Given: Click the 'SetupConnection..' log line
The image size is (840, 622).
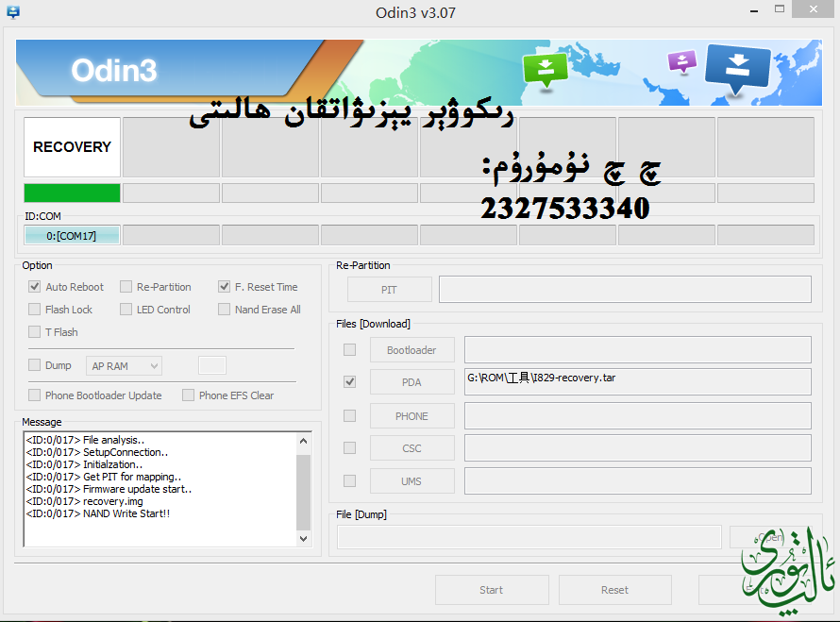Looking at the screenshot, I should point(97,452).
